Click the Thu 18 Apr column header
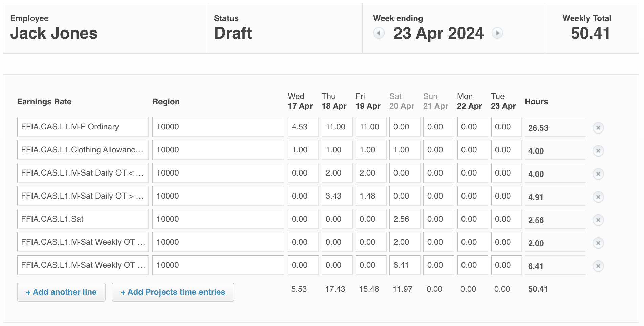 click(x=334, y=101)
